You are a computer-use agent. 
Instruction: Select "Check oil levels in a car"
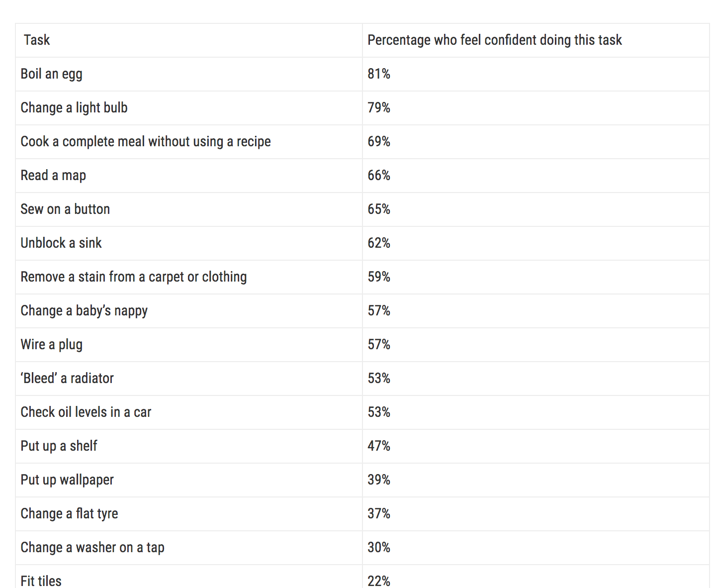(x=86, y=412)
